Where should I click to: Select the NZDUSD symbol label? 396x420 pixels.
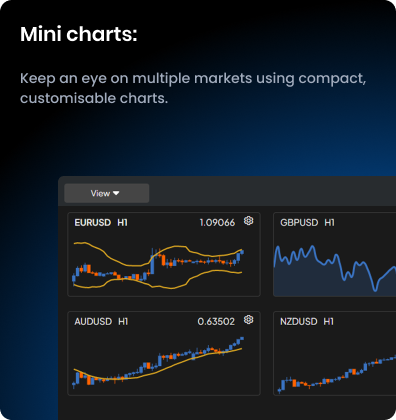coord(299,322)
